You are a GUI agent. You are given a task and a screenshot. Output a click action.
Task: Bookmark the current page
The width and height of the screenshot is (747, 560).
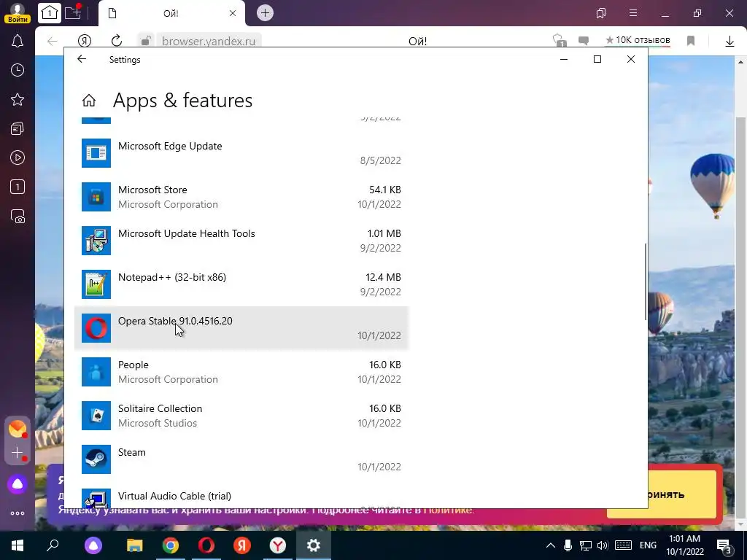click(x=691, y=41)
